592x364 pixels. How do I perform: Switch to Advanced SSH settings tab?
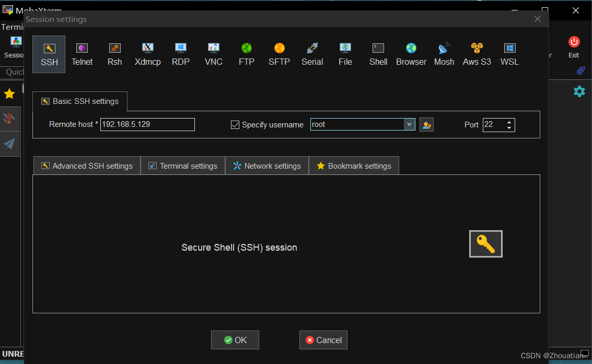(x=87, y=166)
